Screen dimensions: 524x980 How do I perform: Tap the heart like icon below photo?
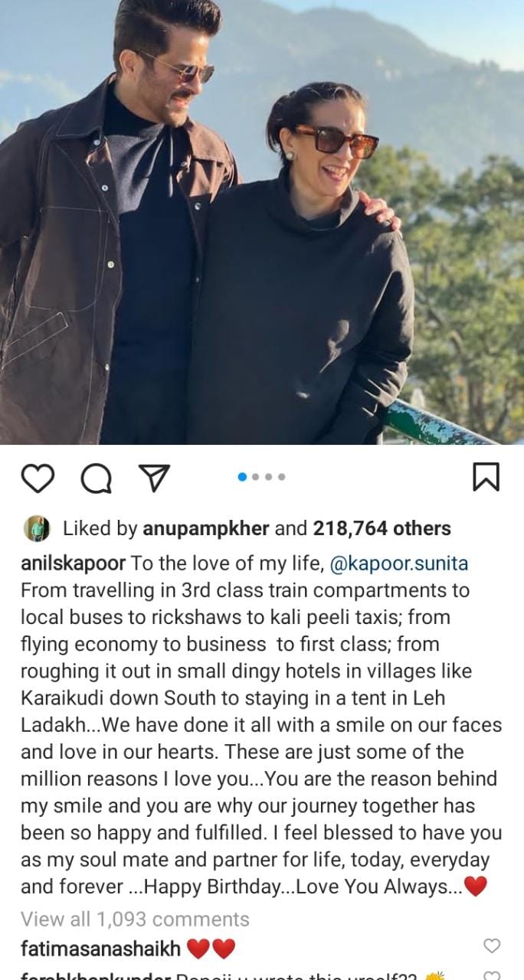pyautogui.click(x=38, y=478)
